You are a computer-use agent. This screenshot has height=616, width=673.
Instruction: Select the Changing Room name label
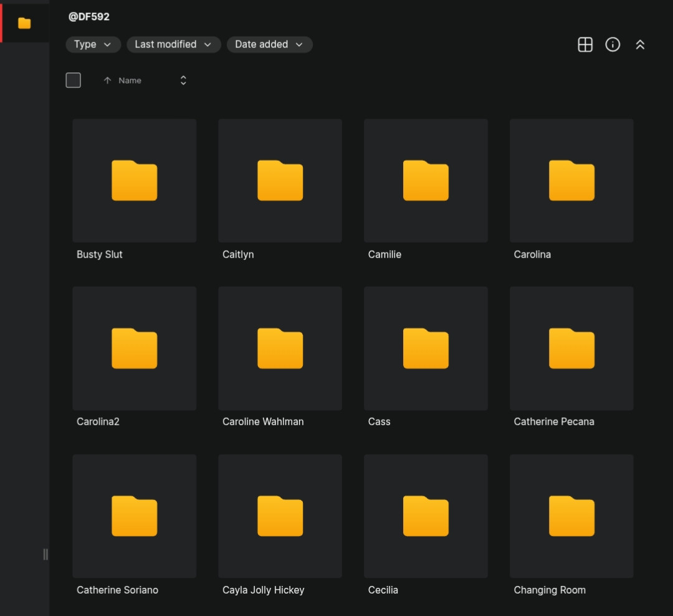550,590
